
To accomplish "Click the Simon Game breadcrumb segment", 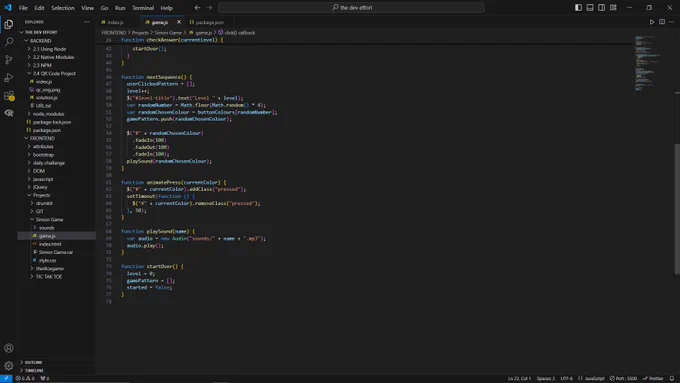I will (168, 33).
